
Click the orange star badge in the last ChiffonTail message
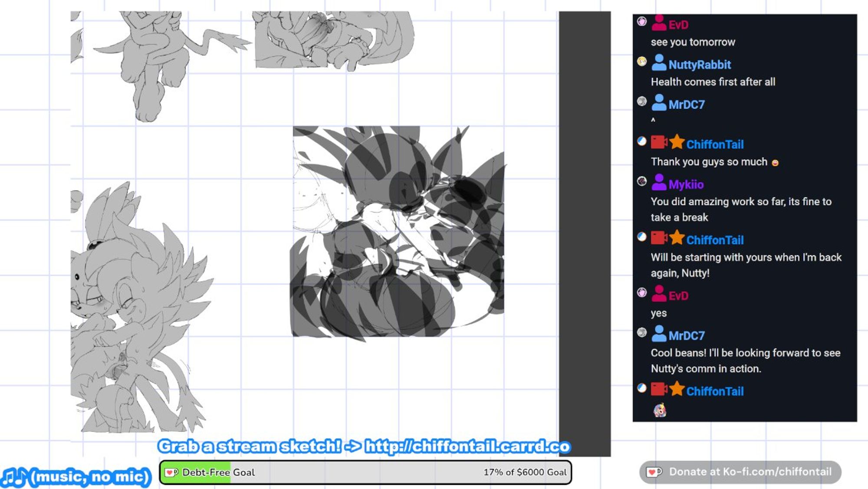(677, 388)
